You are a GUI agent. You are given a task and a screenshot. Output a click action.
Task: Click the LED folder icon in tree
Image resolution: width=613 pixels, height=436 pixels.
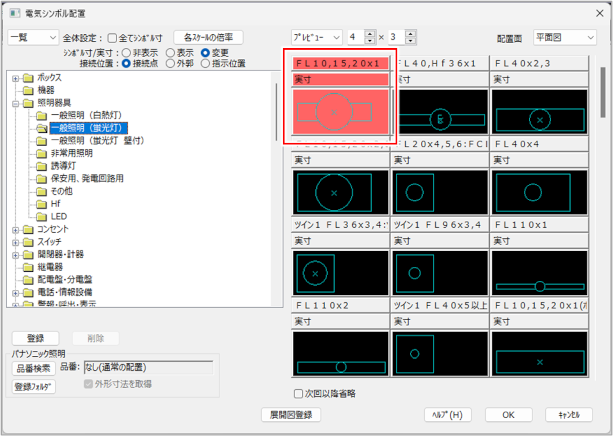click(x=42, y=216)
